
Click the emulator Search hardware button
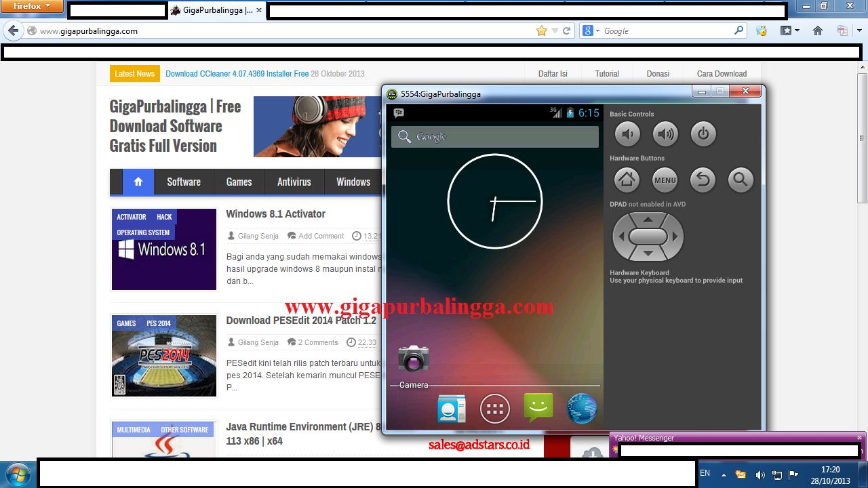coord(741,180)
